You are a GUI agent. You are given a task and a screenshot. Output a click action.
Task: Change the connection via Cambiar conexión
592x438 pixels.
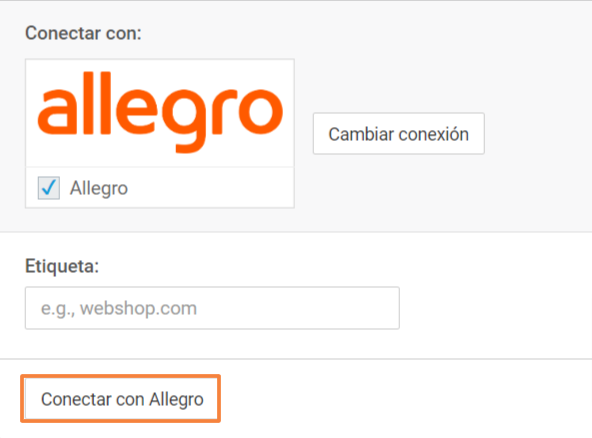pyautogui.click(x=399, y=134)
